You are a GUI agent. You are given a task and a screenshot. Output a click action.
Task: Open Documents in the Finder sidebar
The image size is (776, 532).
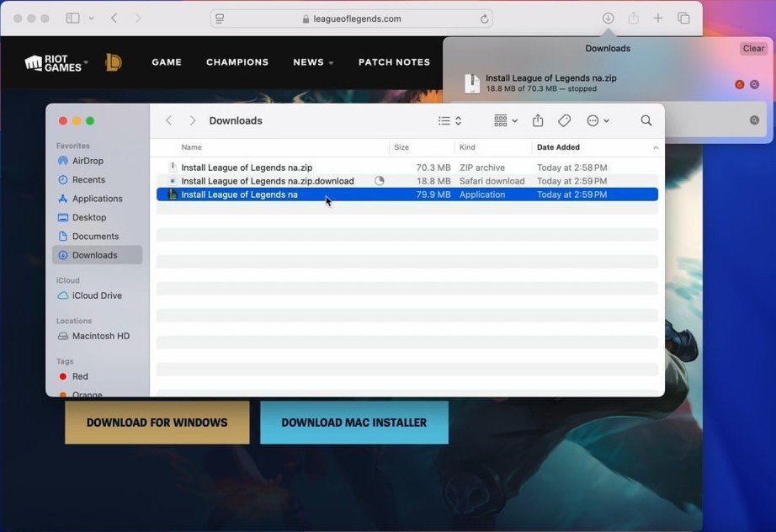click(97, 236)
